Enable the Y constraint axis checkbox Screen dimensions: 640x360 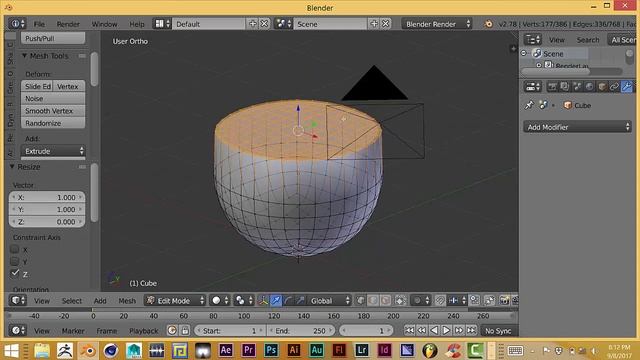pos(15,261)
